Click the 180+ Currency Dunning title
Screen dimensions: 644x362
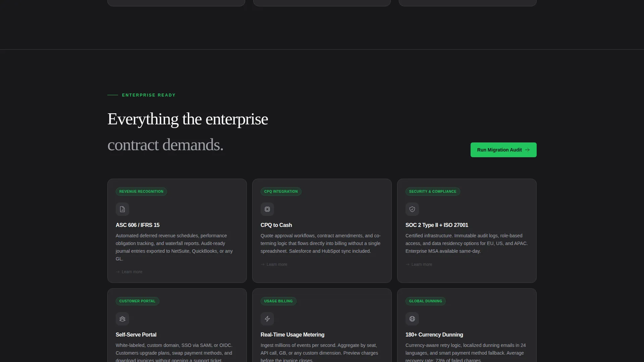434,335
